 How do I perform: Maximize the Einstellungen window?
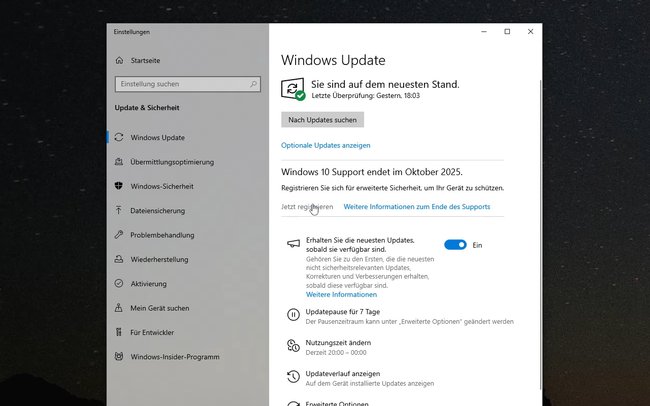(507, 32)
